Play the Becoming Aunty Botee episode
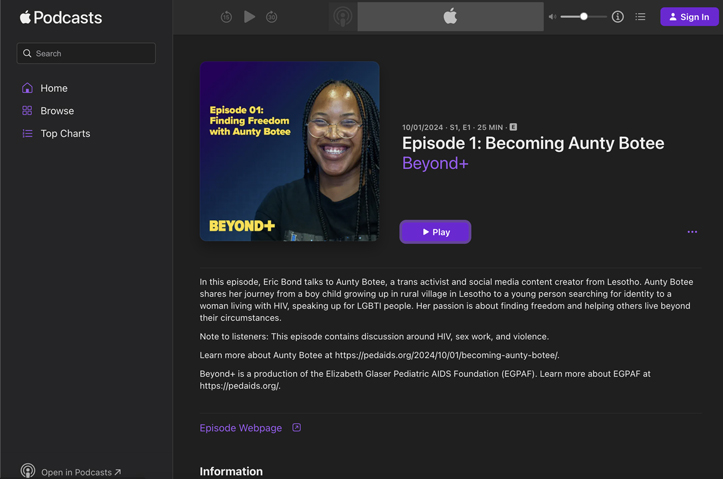The image size is (723, 479). [435, 232]
